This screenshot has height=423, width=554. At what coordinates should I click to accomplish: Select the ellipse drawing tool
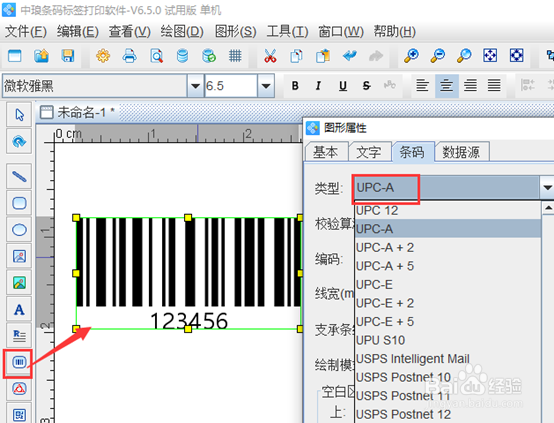[19, 230]
